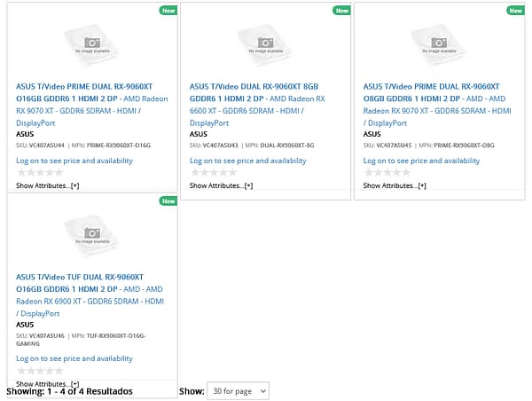Screen dimensions: 532x401
Task: Click log on link for PRIME O16G card
Action: point(74,161)
